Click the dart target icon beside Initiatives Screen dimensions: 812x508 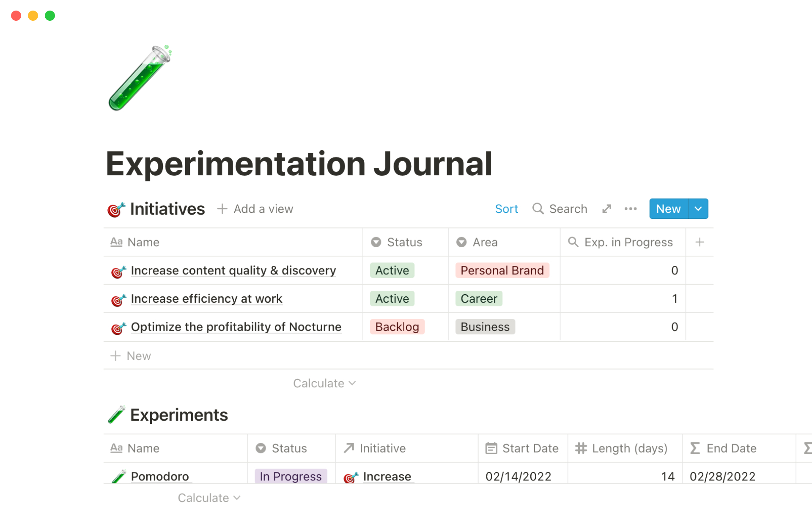(x=116, y=209)
